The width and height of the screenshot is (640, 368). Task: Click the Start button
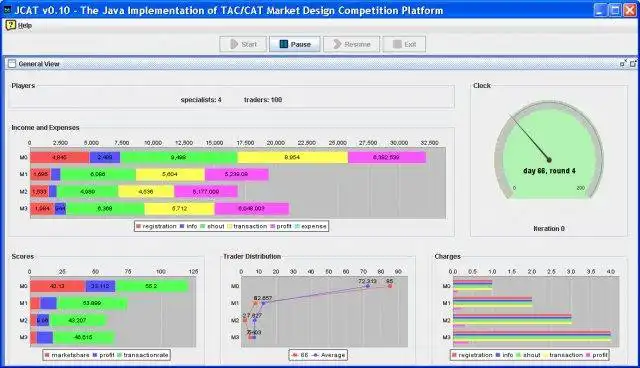tap(243, 44)
